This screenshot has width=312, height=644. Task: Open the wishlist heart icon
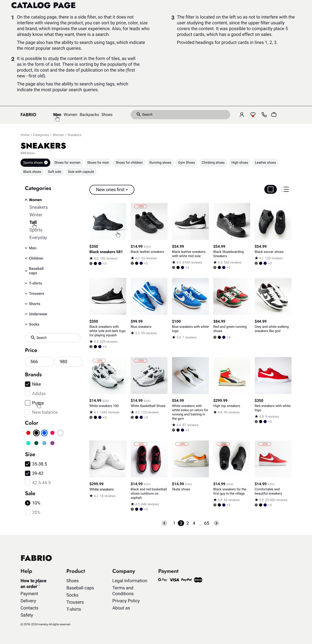[253, 115]
